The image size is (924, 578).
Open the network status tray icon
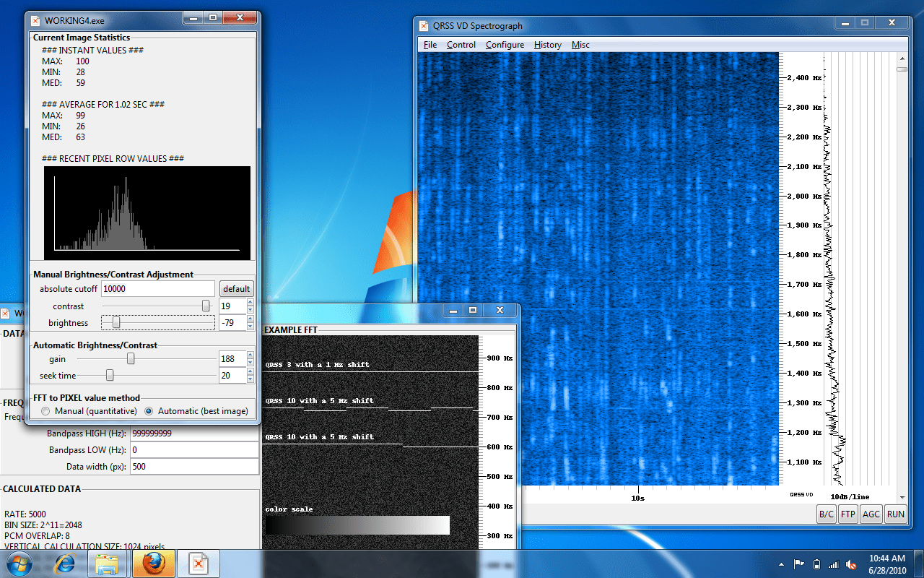coord(834,564)
